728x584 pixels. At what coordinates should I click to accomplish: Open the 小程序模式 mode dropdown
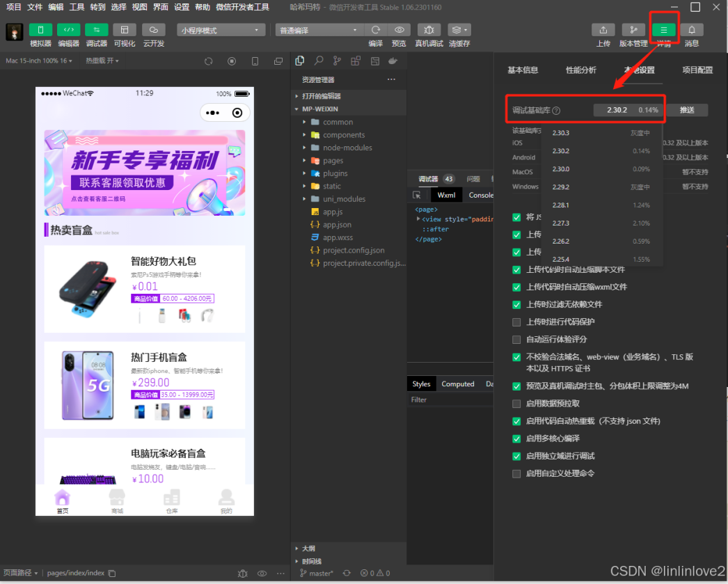(221, 30)
